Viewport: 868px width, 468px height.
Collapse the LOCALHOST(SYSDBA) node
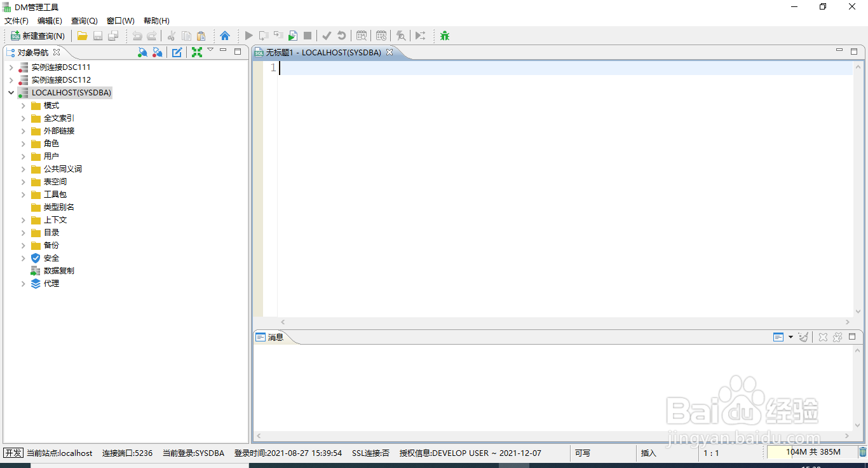[x=11, y=92]
